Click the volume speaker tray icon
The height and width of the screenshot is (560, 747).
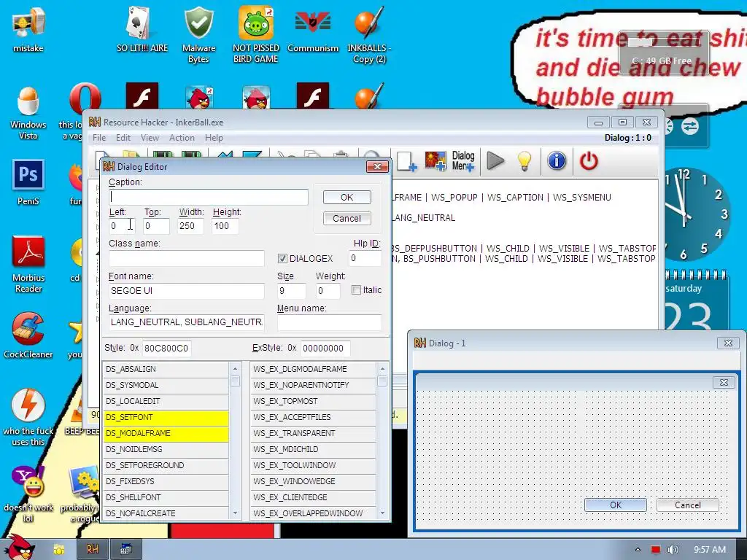[673, 550]
